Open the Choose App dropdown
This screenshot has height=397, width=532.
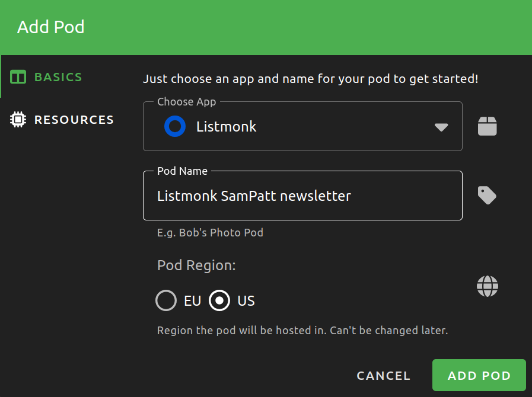tap(302, 126)
